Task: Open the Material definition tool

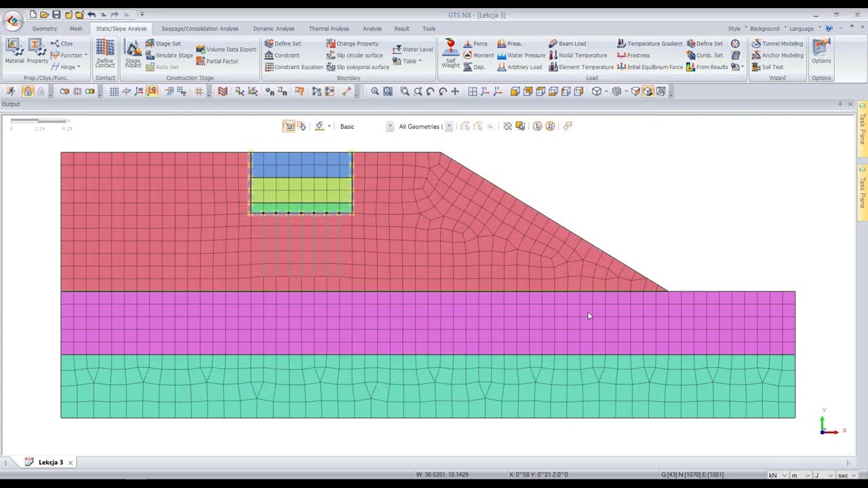Action: coord(14,51)
